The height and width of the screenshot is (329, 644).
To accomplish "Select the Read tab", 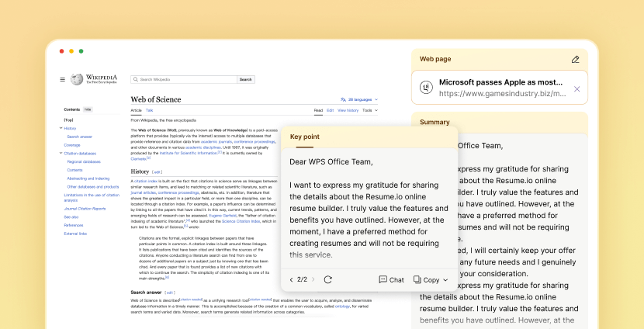I will click(318, 110).
